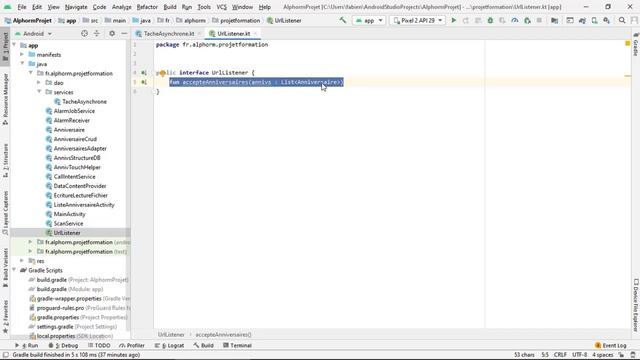Open the VCS menu
Image resolution: width=640 pixels, height=360 pixels.
click(x=221, y=7)
